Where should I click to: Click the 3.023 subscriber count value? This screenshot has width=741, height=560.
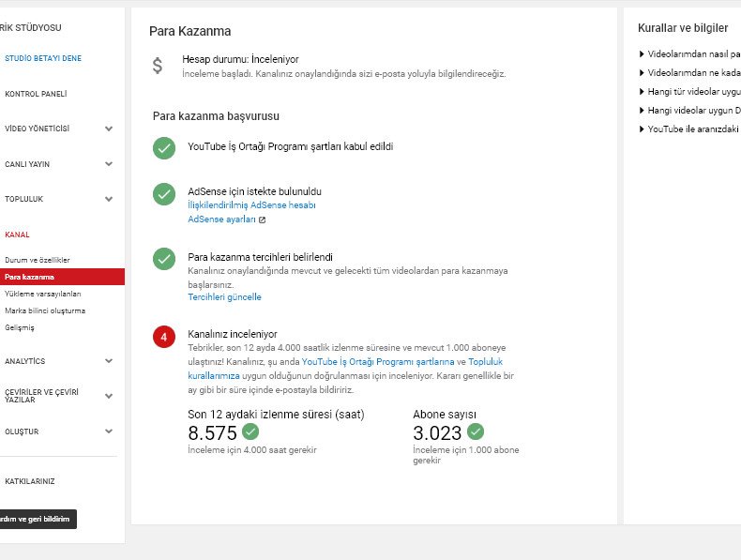[x=437, y=432]
